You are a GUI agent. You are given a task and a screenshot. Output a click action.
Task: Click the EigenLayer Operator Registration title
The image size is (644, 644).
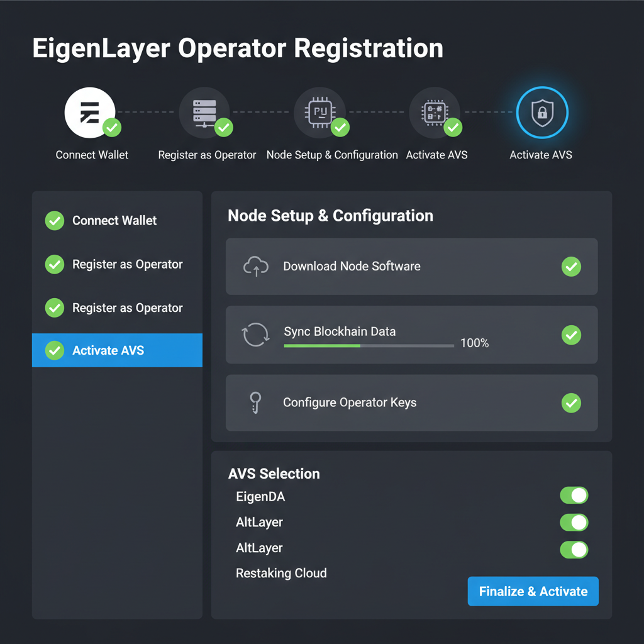click(237, 47)
